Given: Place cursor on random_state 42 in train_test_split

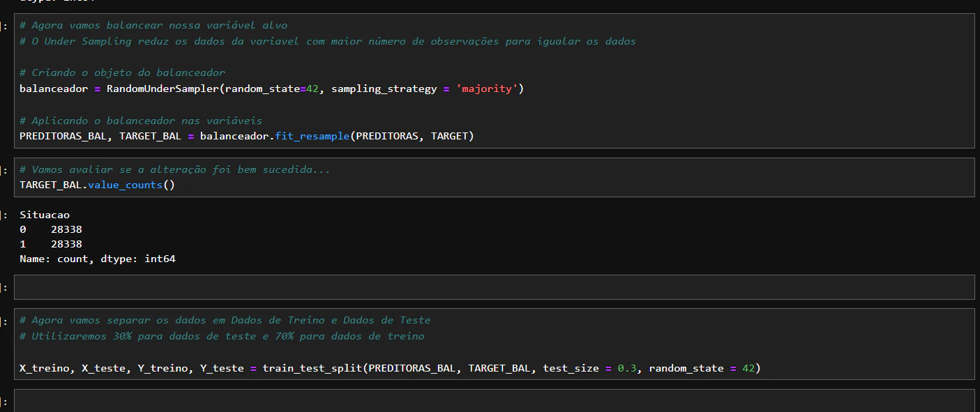Looking at the screenshot, I should click(748, 368).
